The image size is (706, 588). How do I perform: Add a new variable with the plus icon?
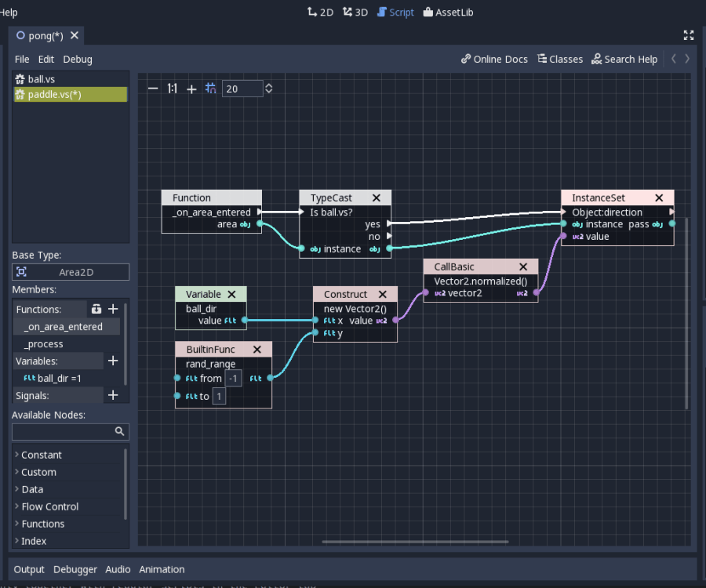click(112, 361)
